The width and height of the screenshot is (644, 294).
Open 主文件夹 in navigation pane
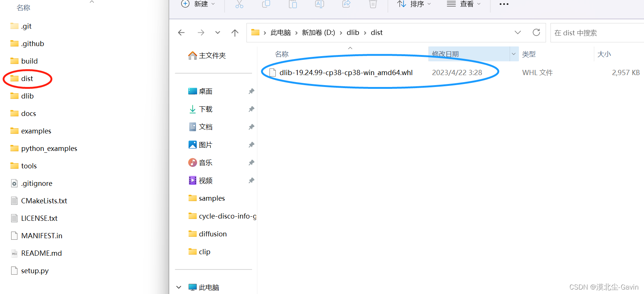[207, 56]
